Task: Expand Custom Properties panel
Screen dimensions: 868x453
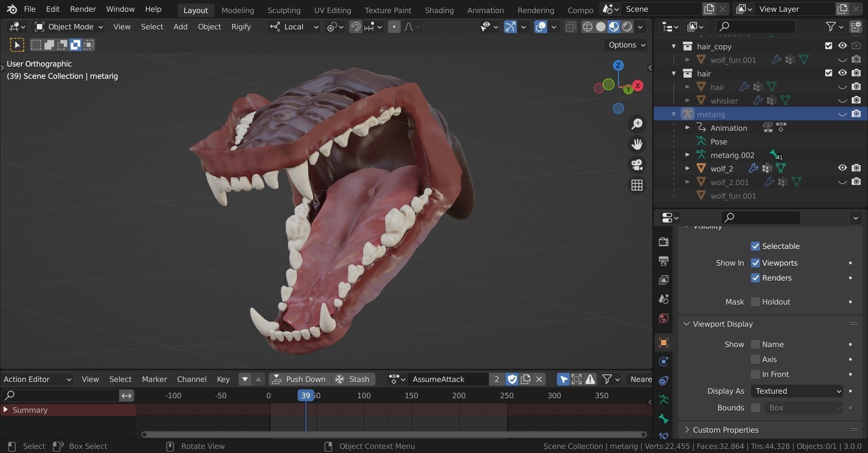Action: [687, 430]
